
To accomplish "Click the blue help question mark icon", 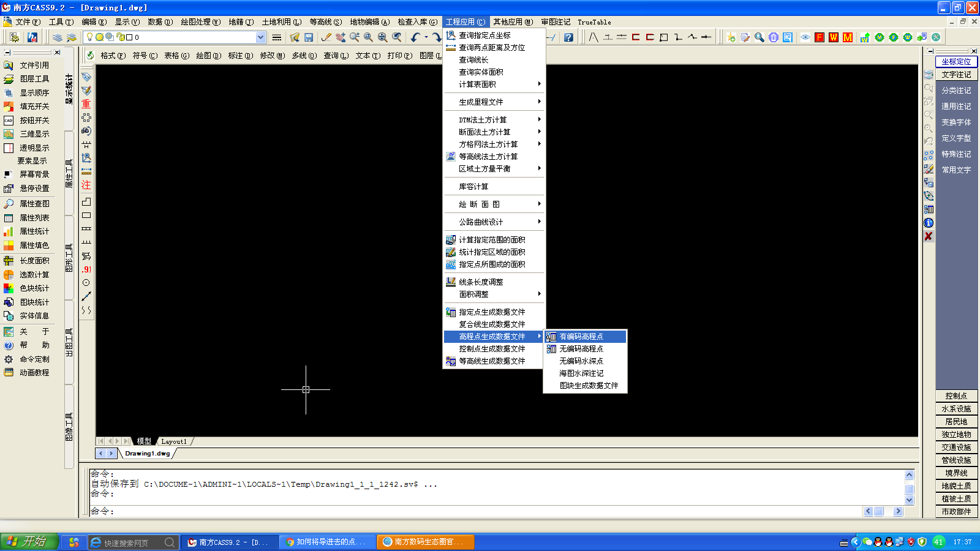I will 568,37.
